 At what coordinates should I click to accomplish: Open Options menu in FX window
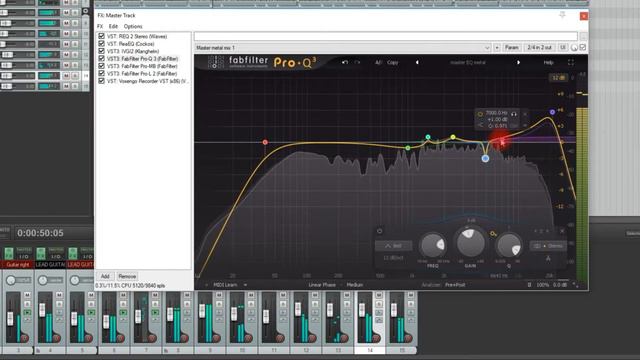(133, 26)
